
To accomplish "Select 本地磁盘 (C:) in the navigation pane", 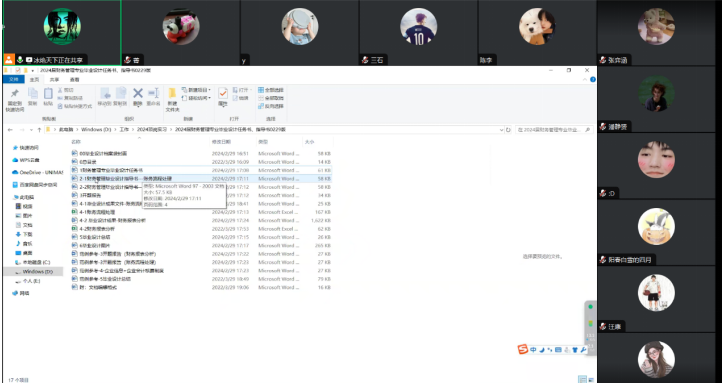I will (x=33, y=262).
